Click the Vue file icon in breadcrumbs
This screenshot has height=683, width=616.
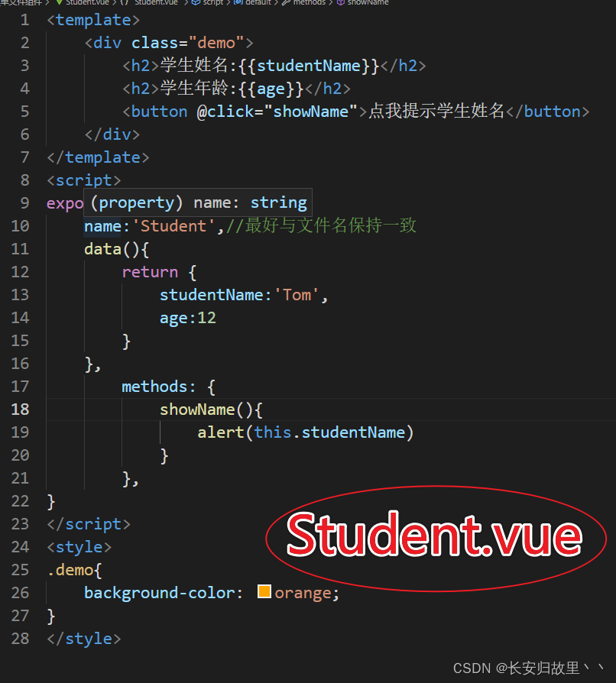point(60,2)
